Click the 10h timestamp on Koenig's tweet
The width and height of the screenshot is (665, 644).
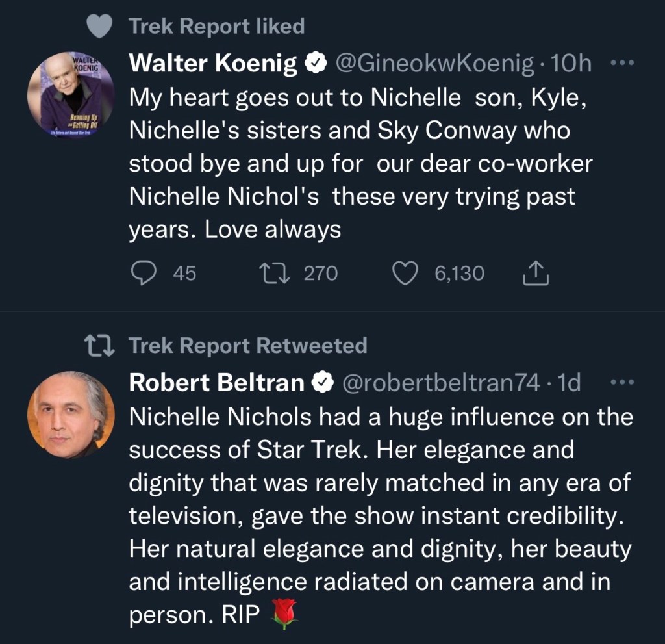click(570, 64)
